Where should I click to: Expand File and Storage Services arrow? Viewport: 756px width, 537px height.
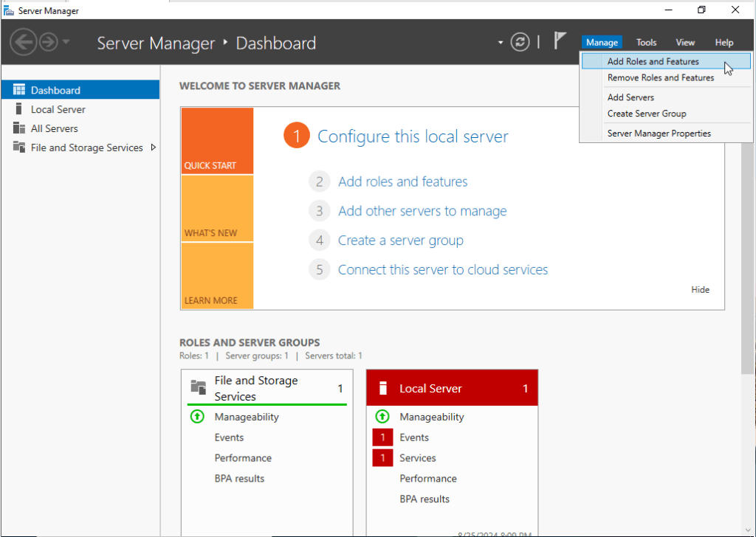[153, 148]
